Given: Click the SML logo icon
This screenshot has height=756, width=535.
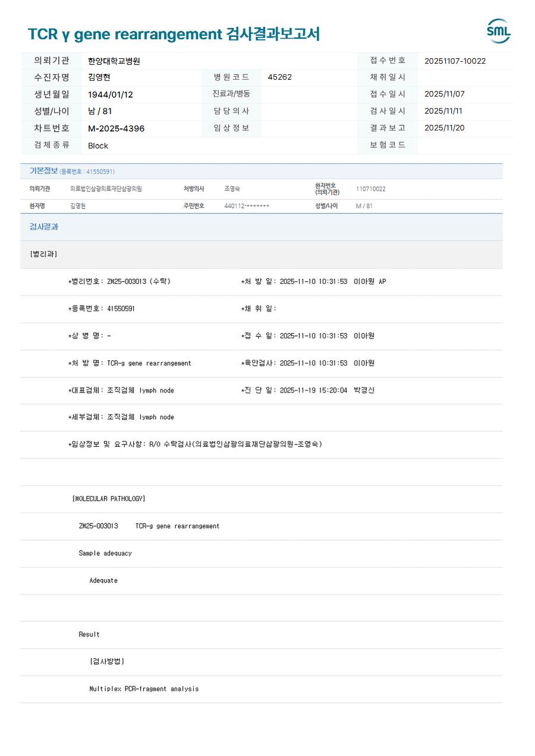Looking at the screenshot, I should 498,31.
